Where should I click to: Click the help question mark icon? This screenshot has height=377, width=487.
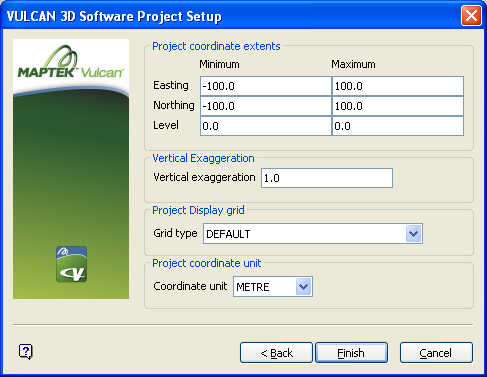pos(26,351)
